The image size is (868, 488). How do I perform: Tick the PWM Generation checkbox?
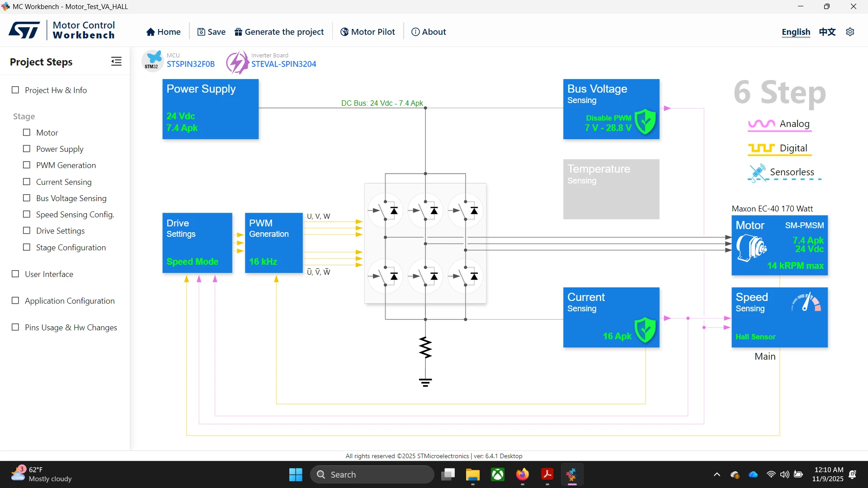(27, 165)
